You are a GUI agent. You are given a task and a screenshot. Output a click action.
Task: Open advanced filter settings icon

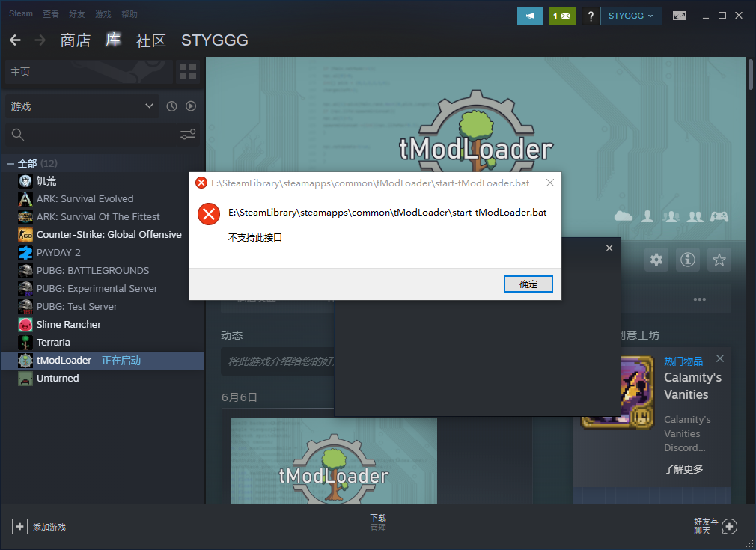click(188, 135)
